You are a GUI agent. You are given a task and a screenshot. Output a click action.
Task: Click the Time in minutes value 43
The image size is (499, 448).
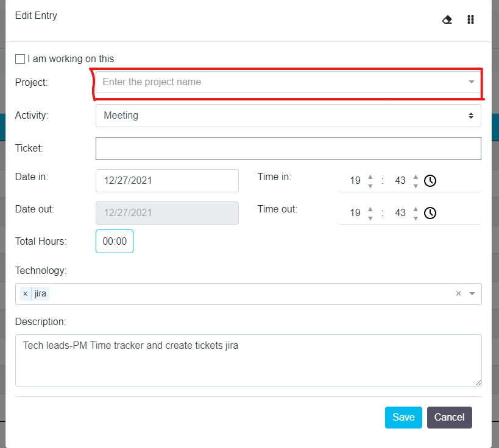pyautogui.click(x=400, y=181)
